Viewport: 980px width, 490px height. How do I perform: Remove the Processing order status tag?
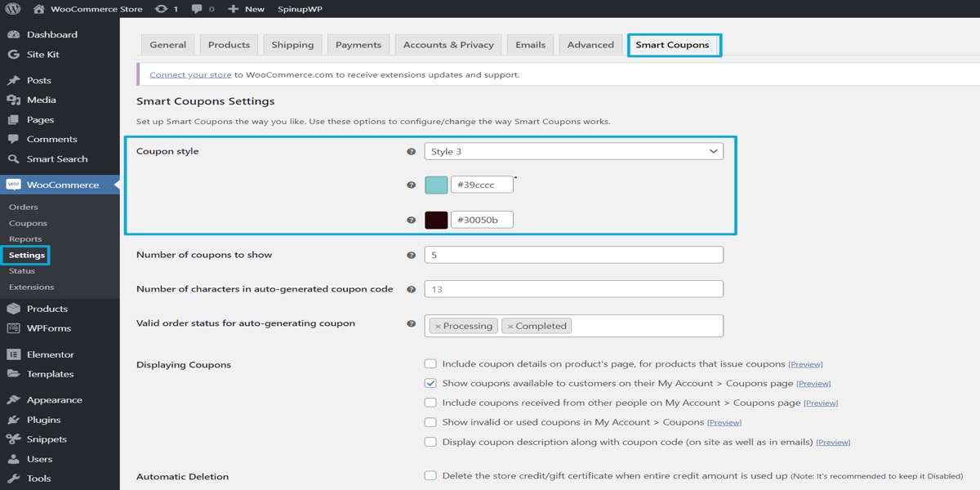438,327
